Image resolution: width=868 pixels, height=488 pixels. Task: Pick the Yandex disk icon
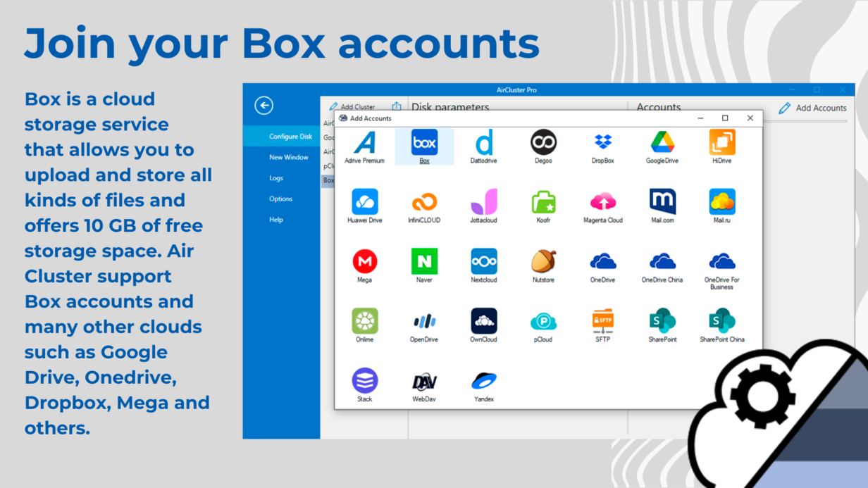[x=483, y=381]
